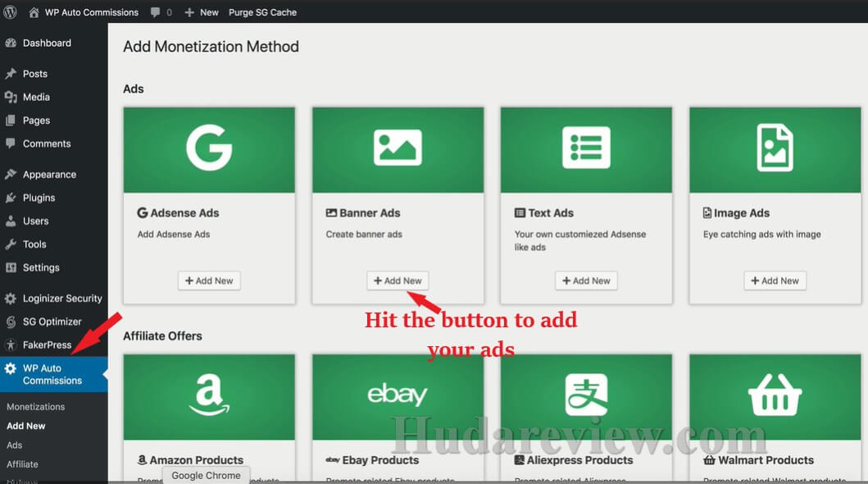This screenshot has width=868, height=484.
Task: Click the Text Ads list thumbnail
Action: (586, 150)
